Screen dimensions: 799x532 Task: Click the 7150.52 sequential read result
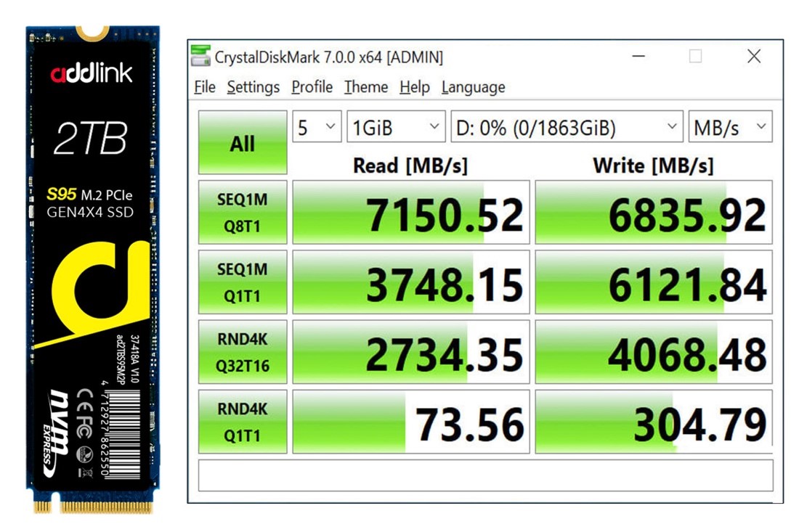click(411, 213)
